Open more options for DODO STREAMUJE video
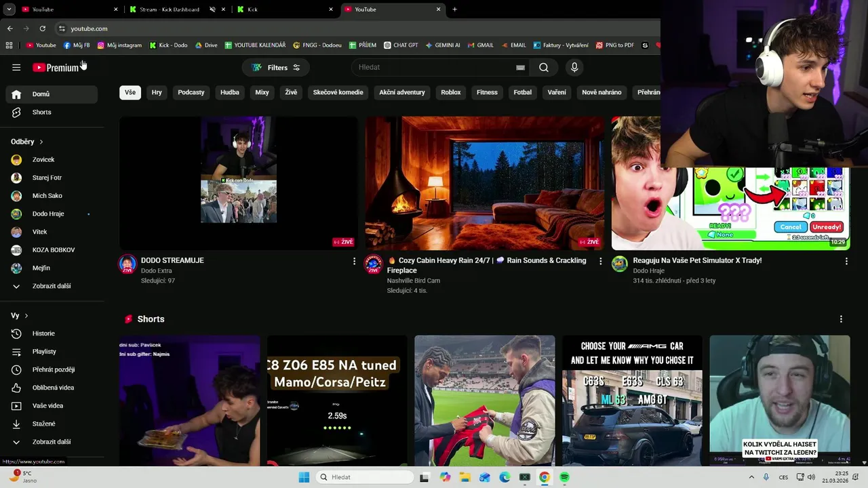 pyautogui.click(x=354, y=261)
